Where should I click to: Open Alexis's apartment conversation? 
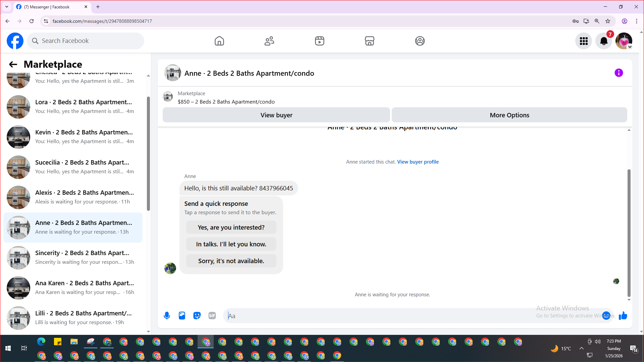(x=73, y=197)
